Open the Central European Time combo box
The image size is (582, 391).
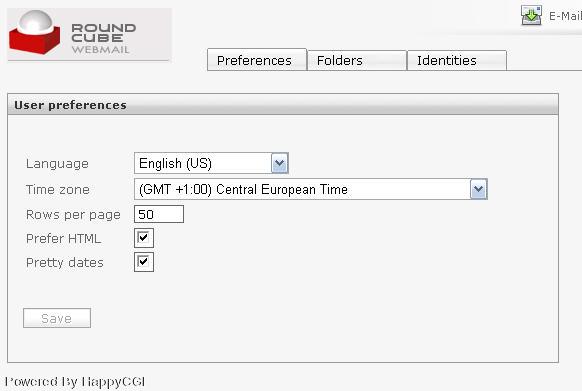(x=311, y=189)
